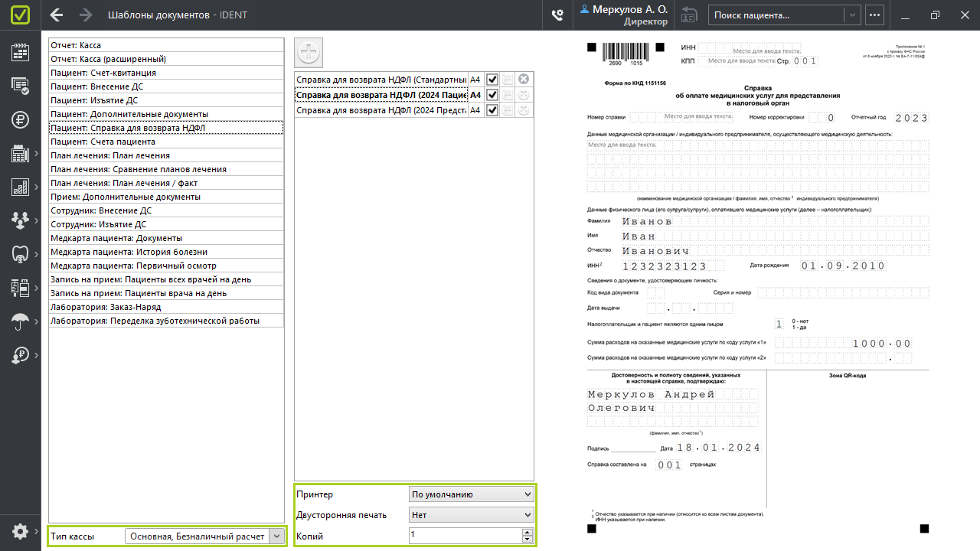Select Лаборатория: Заказ-Наряд item
This screenshot has height=551, width=980.
coord(166,307)
